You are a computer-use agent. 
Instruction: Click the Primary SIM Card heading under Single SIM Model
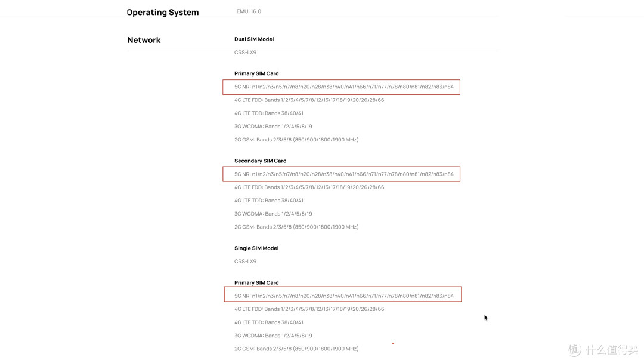click(x=256, y=283)
